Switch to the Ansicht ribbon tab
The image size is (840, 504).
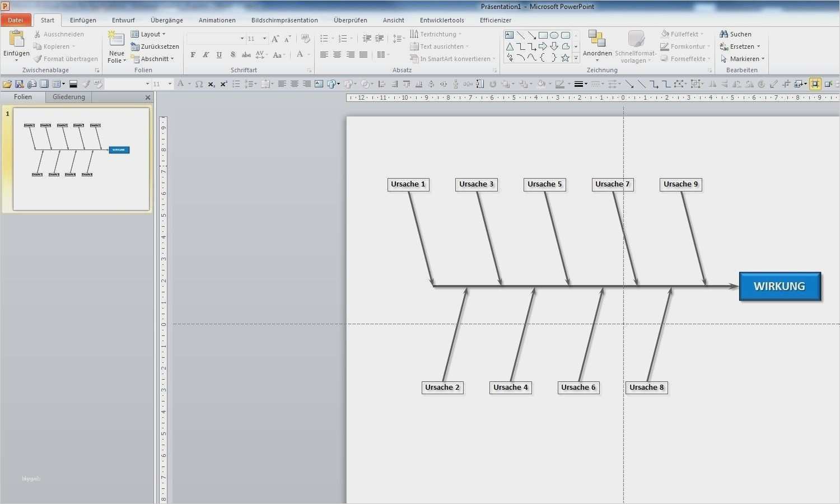pos(394,20)
